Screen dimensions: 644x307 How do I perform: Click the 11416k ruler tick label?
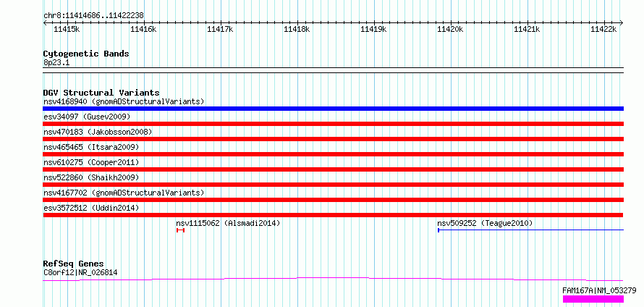(x=143, y=29)
